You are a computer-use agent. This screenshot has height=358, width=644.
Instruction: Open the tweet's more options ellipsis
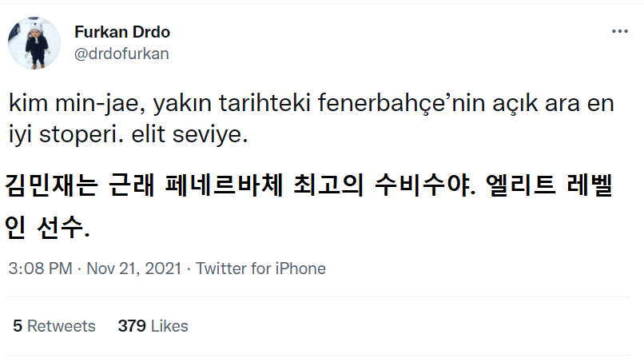(619, 31)
